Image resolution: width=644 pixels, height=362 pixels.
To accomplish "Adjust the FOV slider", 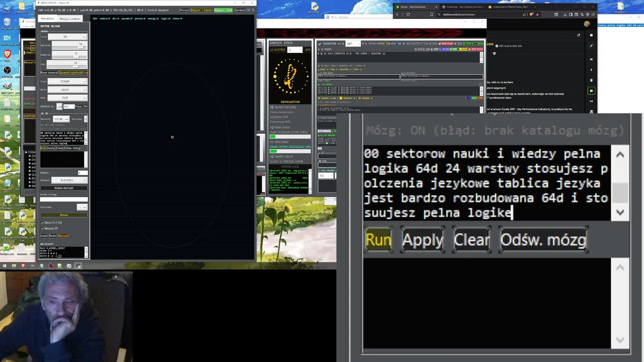I will (x=67, y=64).
